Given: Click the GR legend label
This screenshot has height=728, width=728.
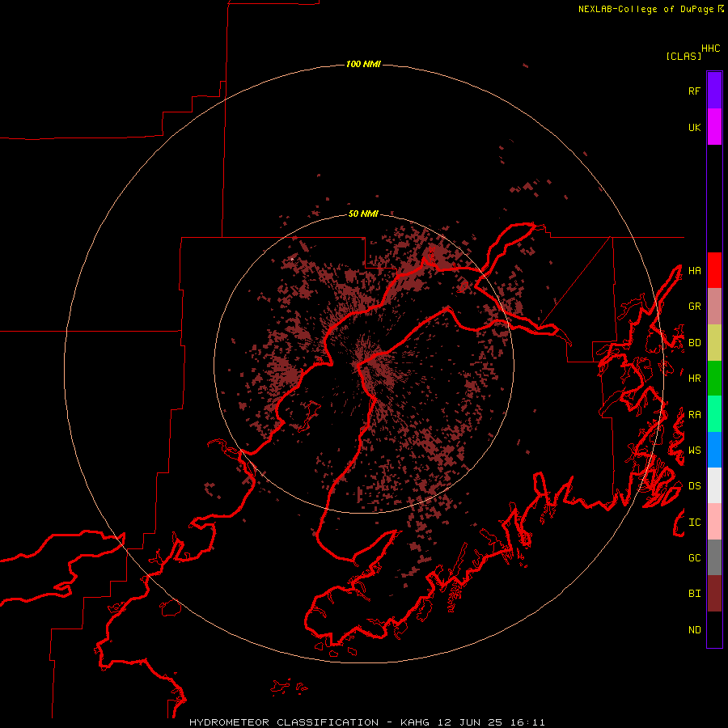Looking at the screenshot, I should (x=695, y=307).
